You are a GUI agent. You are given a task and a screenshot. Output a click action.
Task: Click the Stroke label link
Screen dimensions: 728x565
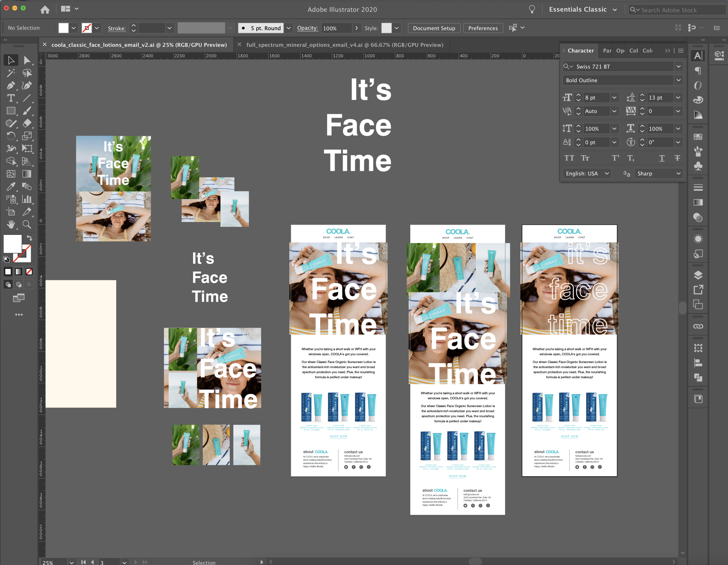coord(117,28)
